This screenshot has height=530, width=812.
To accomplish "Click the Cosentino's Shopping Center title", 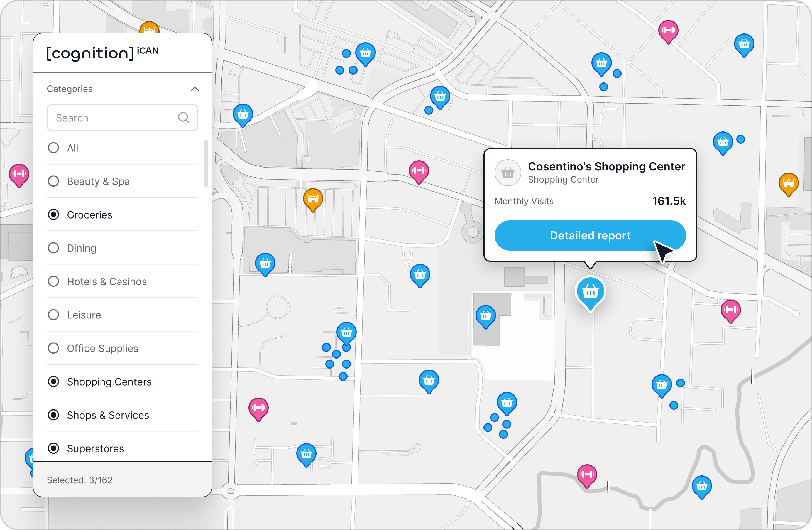I will click(x=606, y=166).
